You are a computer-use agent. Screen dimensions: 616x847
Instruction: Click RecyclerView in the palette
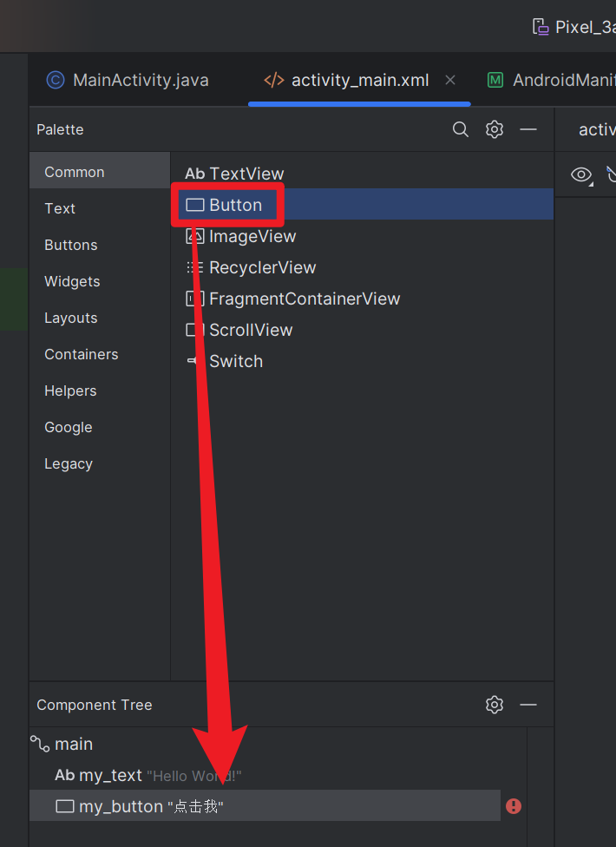coord(262,267)
